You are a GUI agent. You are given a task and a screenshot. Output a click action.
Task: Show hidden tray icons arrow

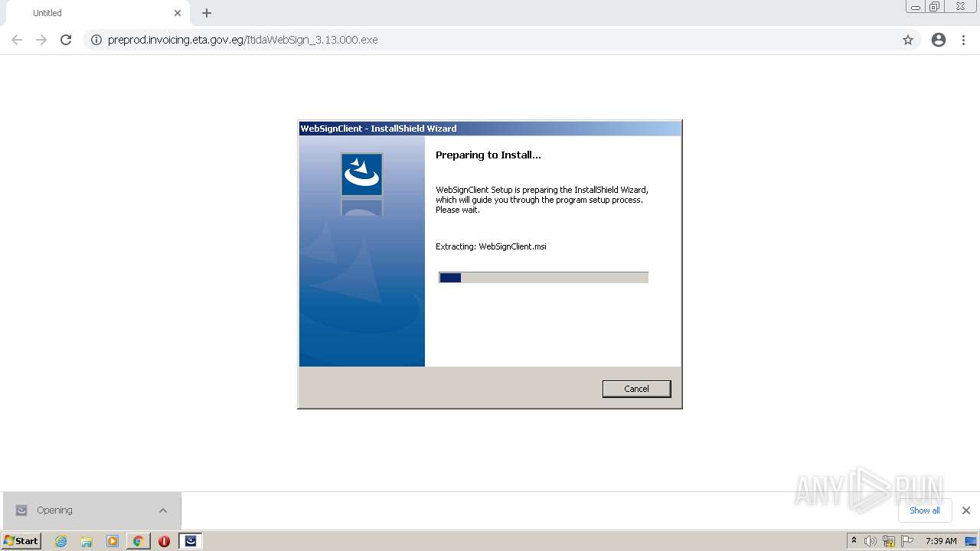[854, 541]
